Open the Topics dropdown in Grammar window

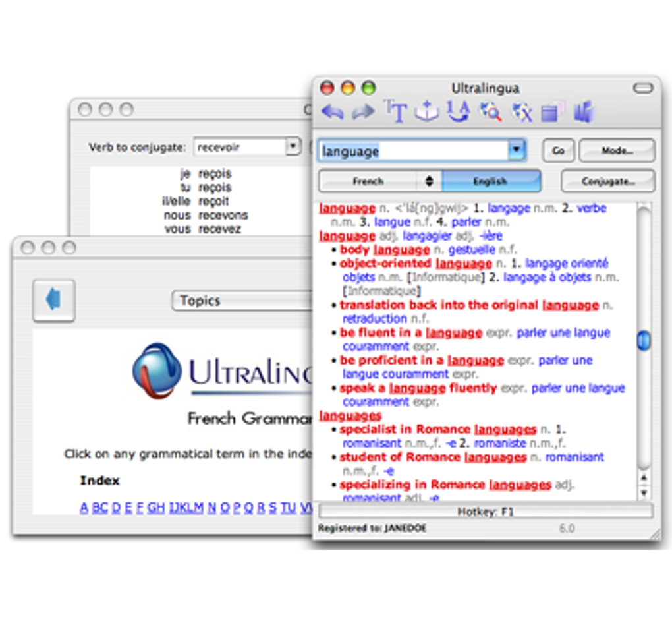pyautogui.click(x=242, y=301)
